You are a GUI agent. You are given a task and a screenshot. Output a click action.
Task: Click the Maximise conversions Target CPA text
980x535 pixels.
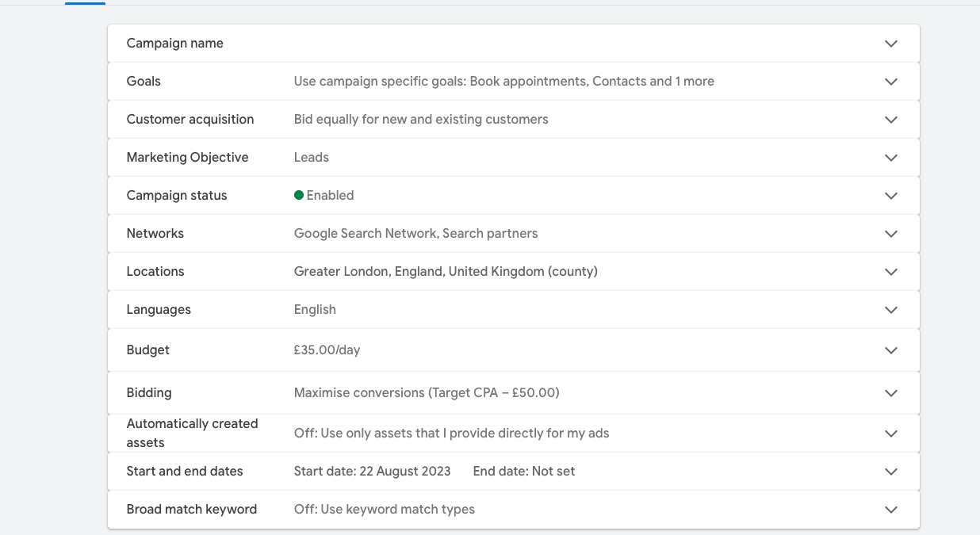click(x=427, y=392)
